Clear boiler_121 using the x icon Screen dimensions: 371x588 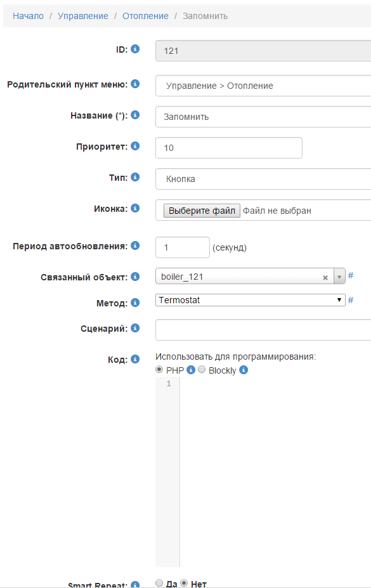tap(325, 277)
